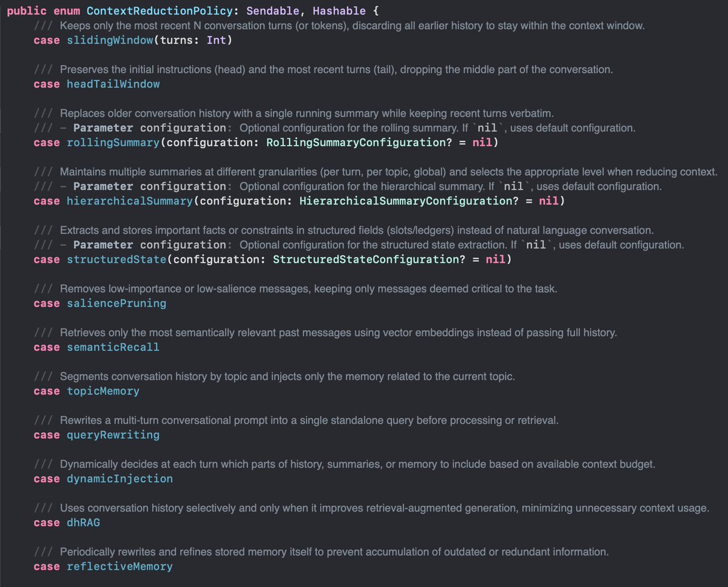
Task: Click the structuredState case name
Action: (117, 259)
